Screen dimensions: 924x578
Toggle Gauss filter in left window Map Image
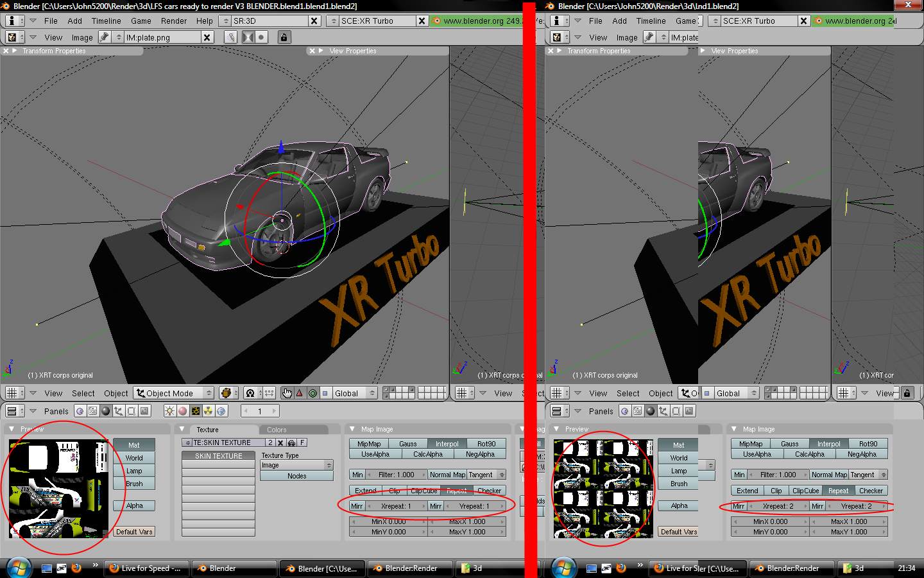[x=408, y=444]
